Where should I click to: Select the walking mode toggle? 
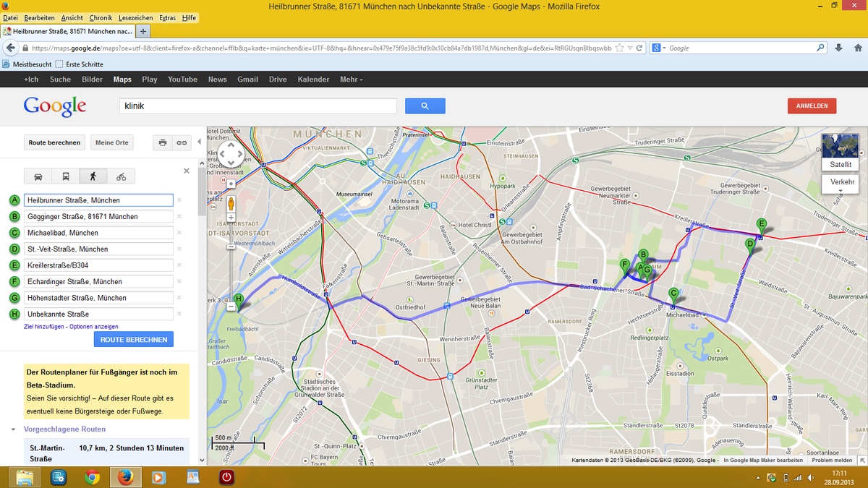click(93, 176)
